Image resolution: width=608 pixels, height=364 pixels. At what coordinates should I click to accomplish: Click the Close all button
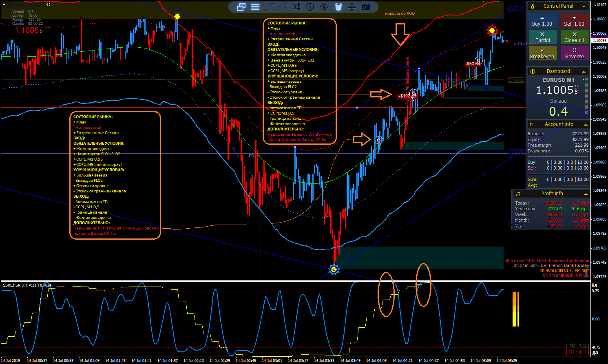tap(574, 37)
